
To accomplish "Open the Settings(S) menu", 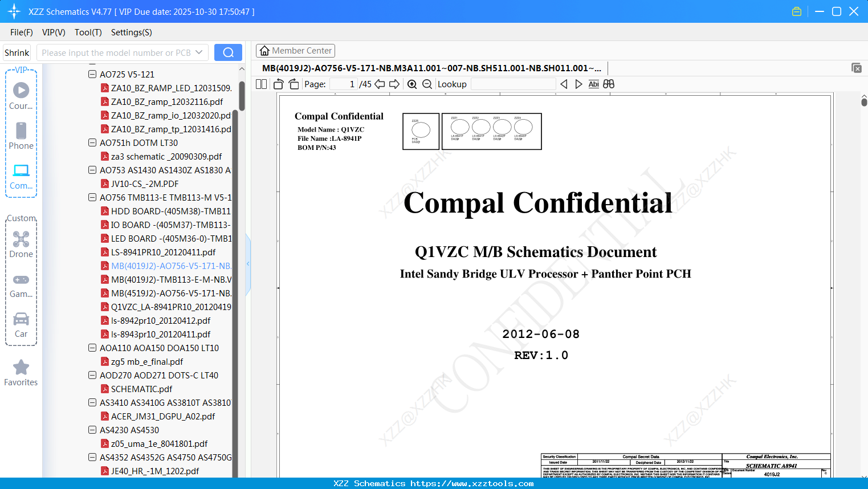I will (x=132, y=32).
